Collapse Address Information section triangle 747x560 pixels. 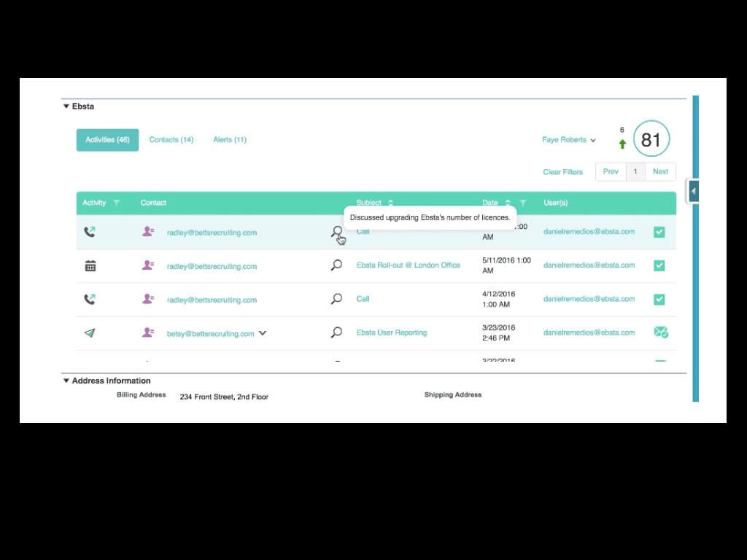tap(66, 381)
